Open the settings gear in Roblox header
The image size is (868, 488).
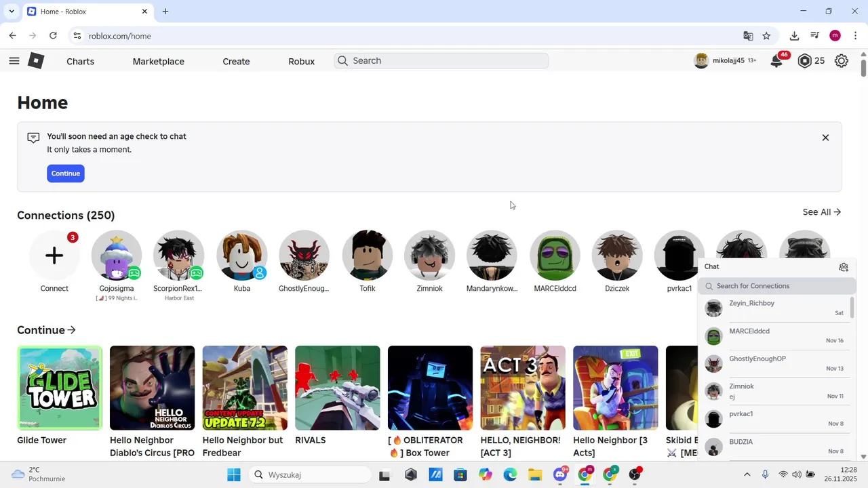pos(842,61)
